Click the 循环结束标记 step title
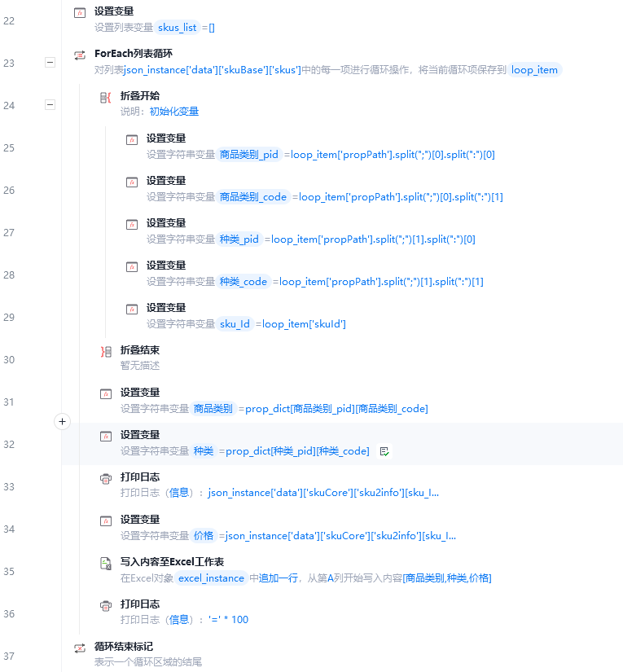Screen dimensions: 623x672 pos(124,646)
